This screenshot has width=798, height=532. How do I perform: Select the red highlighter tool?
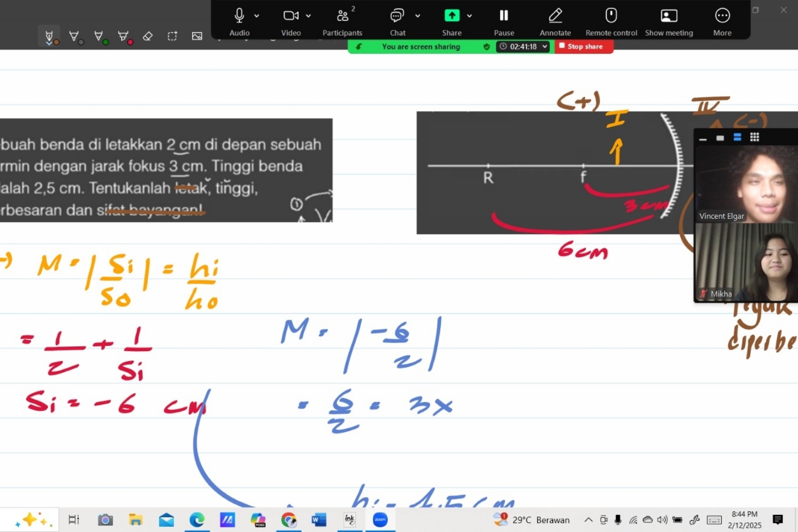pos(124,37)
